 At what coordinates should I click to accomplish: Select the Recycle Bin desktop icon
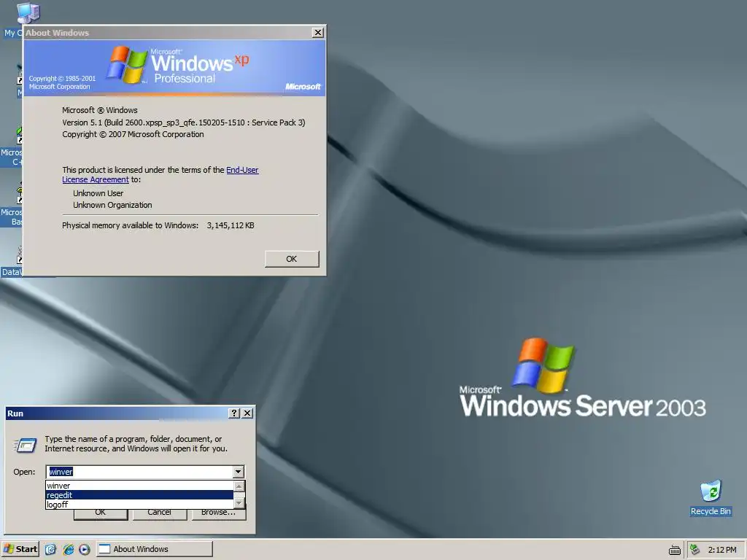tap(711, 497)
